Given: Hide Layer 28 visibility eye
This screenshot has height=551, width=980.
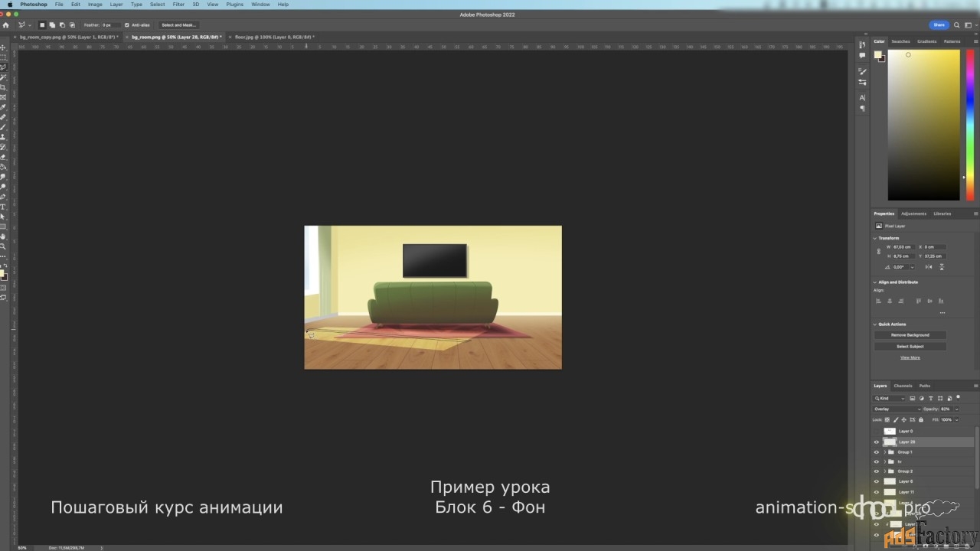Looking at the screenshot, I should click(x=877, y=442).
